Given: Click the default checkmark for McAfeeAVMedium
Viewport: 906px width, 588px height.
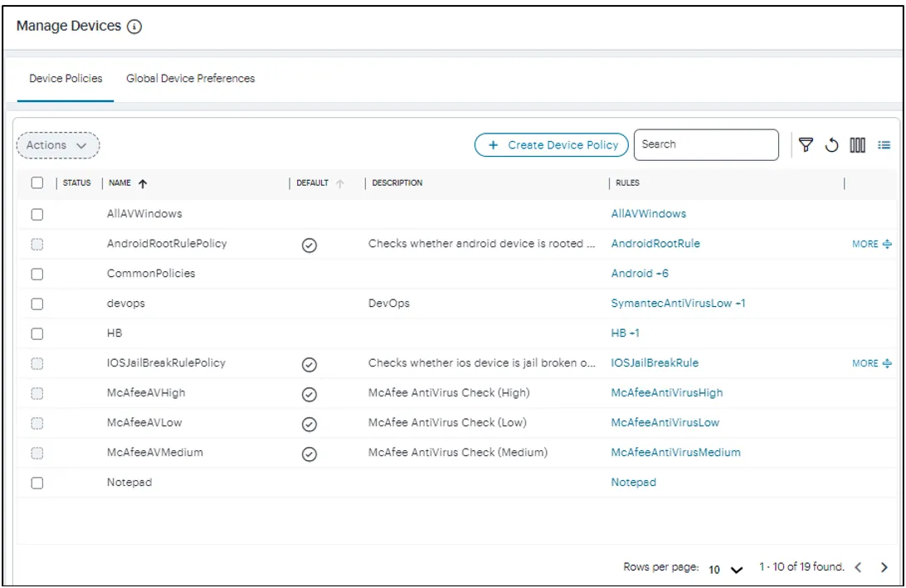Looking at the screenshot, I should (309, 454).
